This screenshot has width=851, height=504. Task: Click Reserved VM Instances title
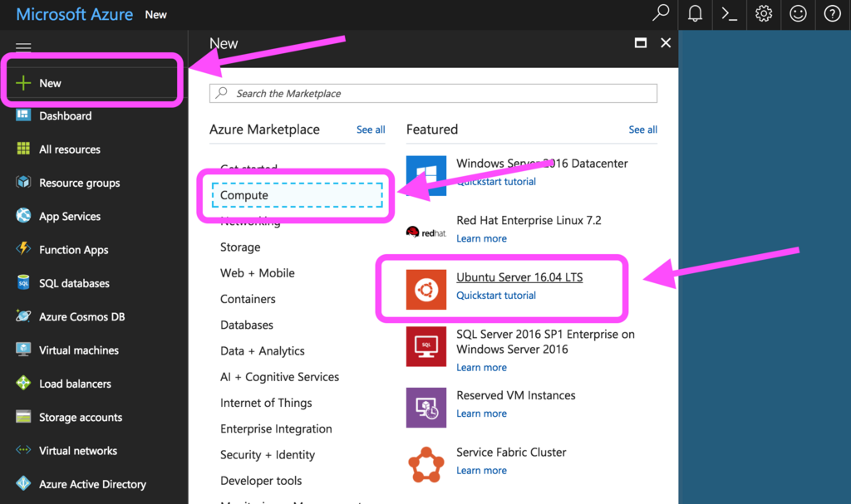click(x=515, y=395)
